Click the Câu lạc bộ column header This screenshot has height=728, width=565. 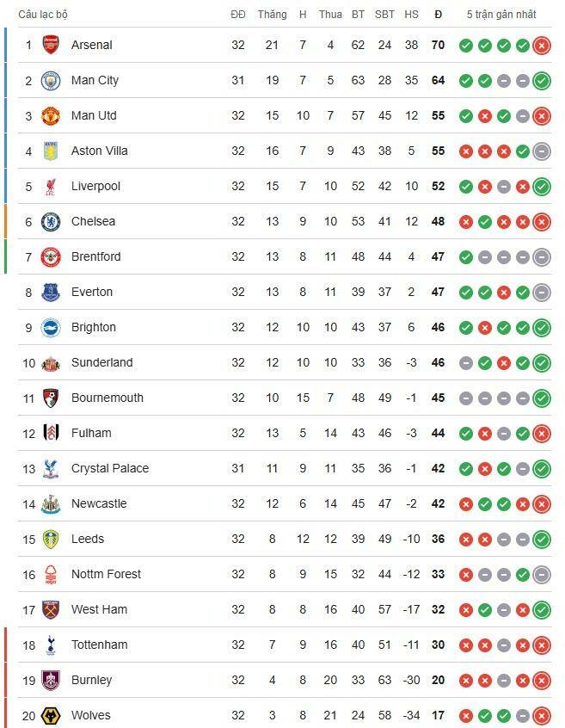point(43,15)
